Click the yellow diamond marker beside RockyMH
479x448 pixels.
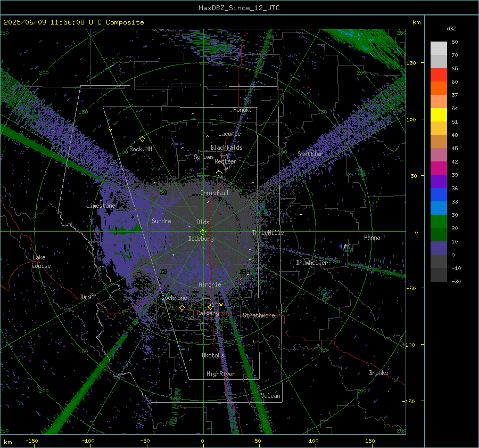click(x=142, y=139)
